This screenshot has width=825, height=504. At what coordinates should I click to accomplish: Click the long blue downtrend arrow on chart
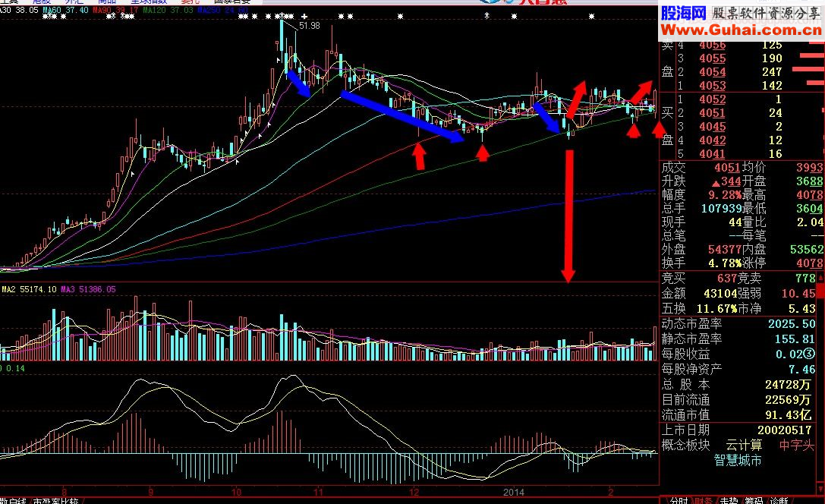(402, 116)
